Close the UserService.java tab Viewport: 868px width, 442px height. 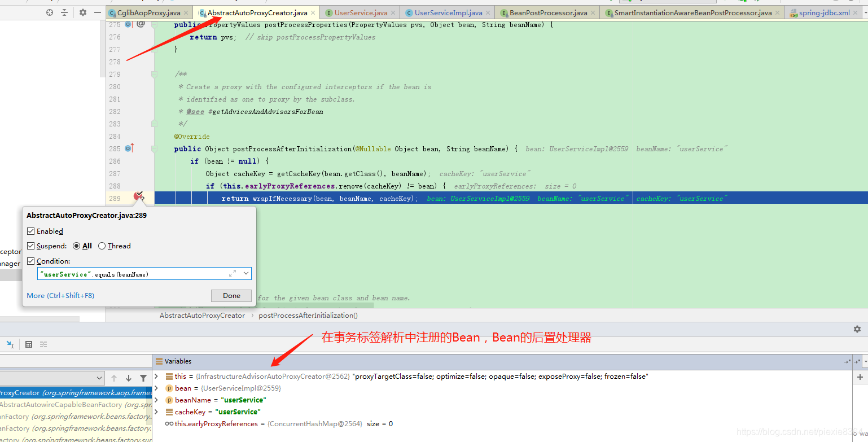click(394, 13)
